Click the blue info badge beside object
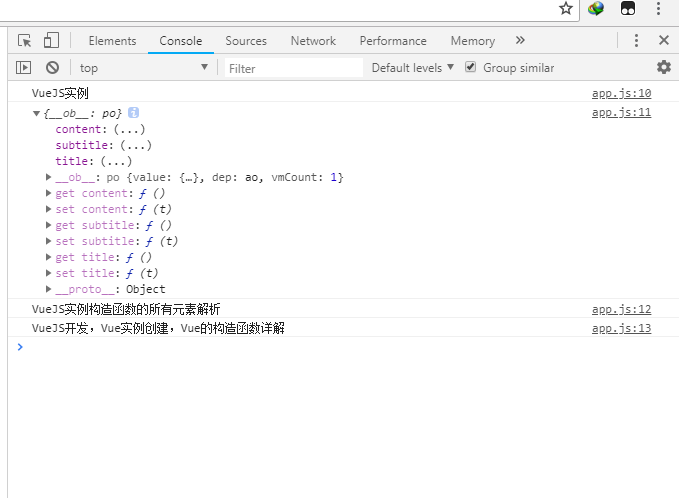 pyautogui.click(x=133, y=113)
